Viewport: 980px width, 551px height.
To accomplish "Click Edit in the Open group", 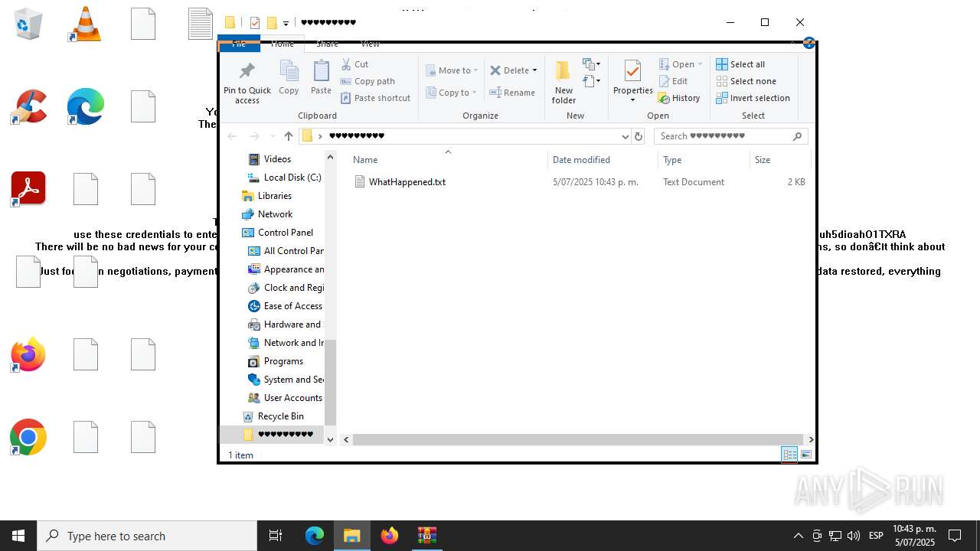I will tap(673, 81).
